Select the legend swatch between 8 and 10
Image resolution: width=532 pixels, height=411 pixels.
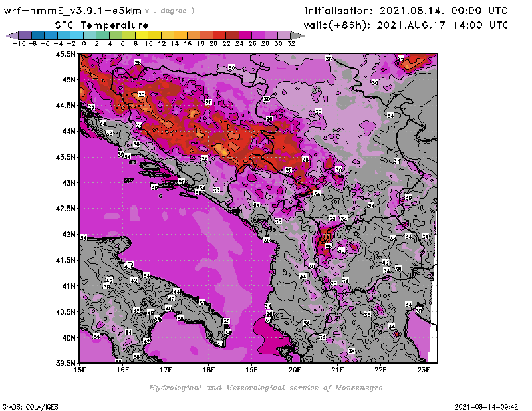pyautogui.click(x=142, y=35)
